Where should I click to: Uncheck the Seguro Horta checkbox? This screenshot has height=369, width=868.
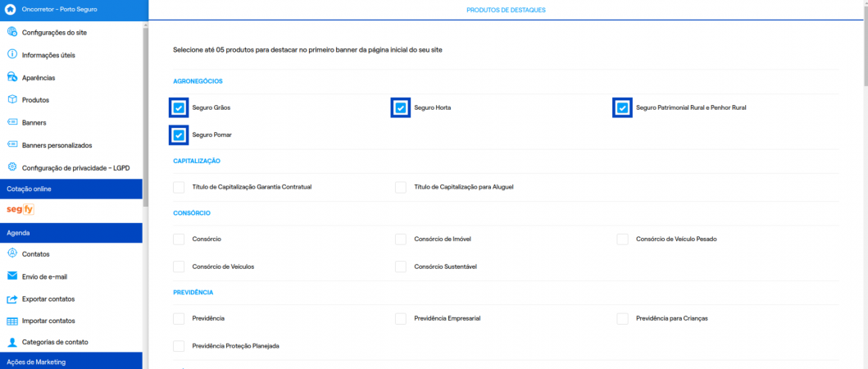point(401,107)
